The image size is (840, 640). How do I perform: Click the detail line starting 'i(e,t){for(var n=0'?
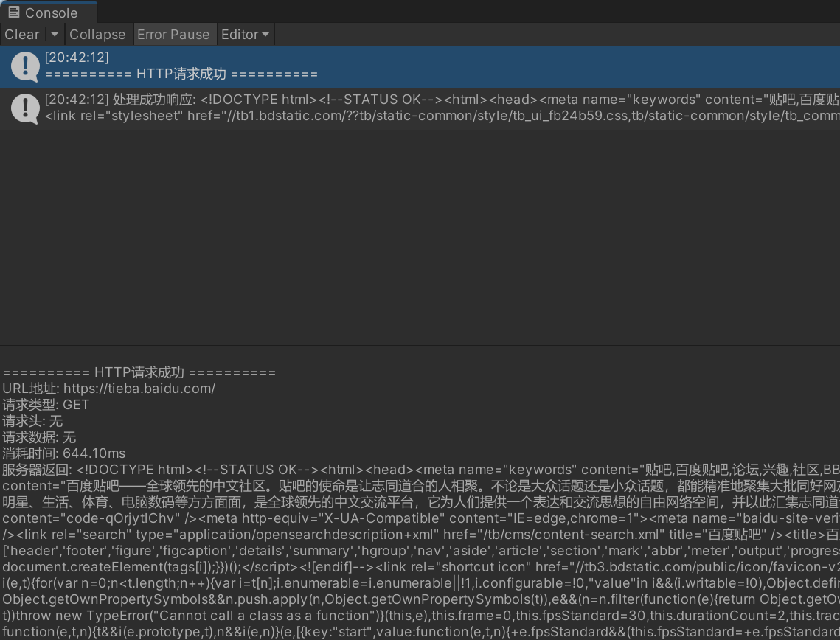[420, 583]
